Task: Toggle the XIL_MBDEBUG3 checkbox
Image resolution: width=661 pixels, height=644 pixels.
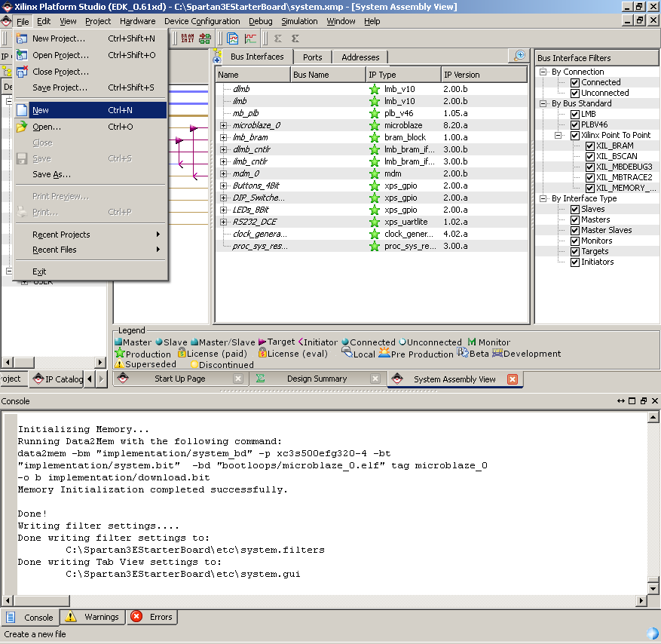Action: 590,167
